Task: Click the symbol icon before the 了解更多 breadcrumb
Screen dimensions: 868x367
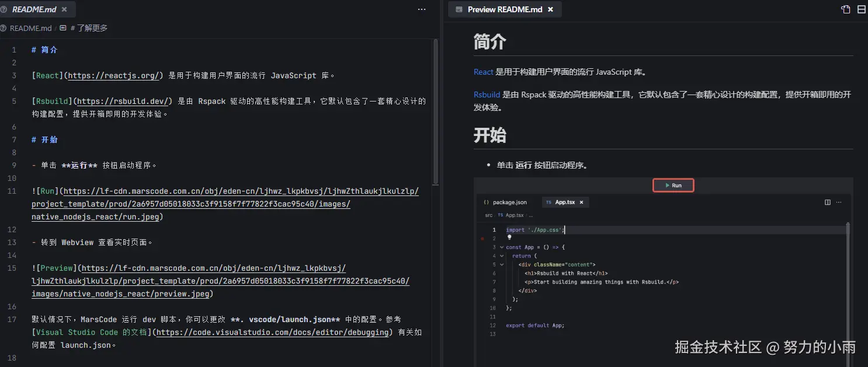Action: 63,28
